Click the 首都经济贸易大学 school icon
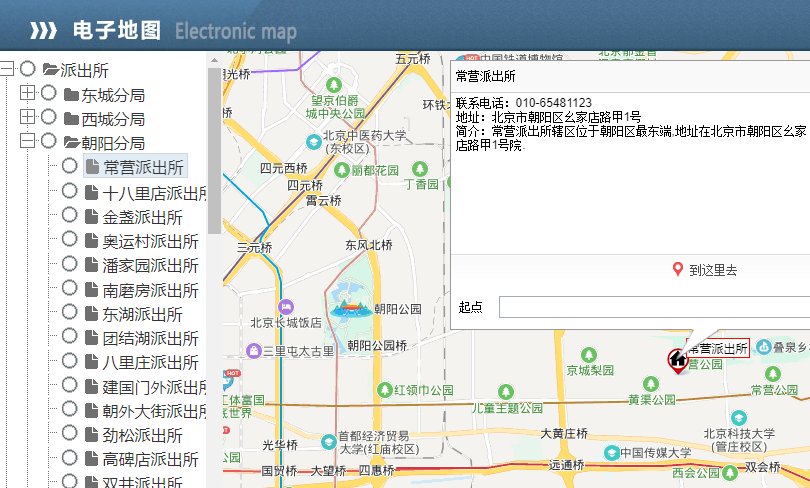Viewport: 810px width, 488px height. 329,442
